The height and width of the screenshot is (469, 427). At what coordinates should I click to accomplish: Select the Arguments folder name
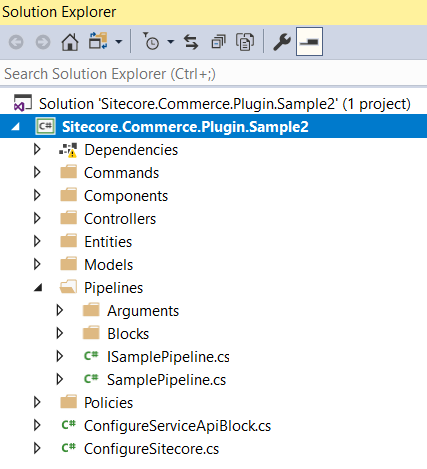pos(143,311)
